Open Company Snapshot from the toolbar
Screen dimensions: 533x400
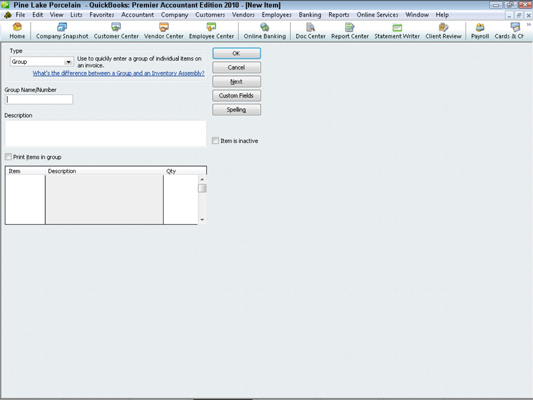tap(62, 31)
